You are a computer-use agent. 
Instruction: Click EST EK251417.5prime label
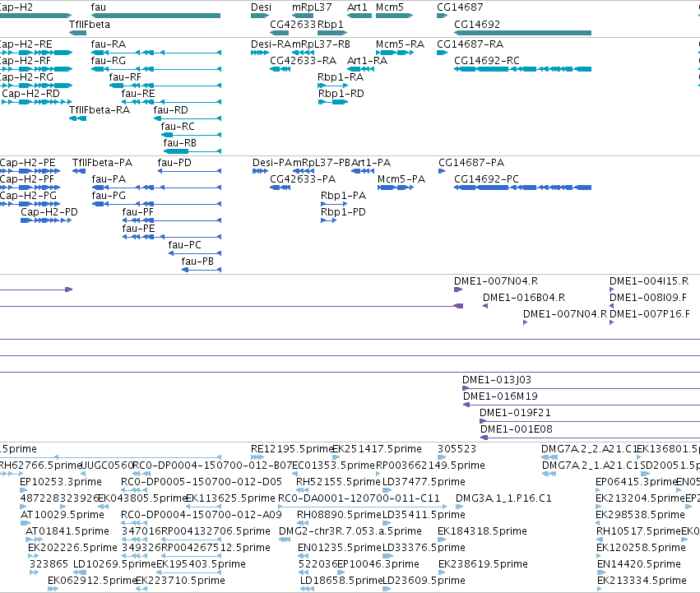click(378, 449)
